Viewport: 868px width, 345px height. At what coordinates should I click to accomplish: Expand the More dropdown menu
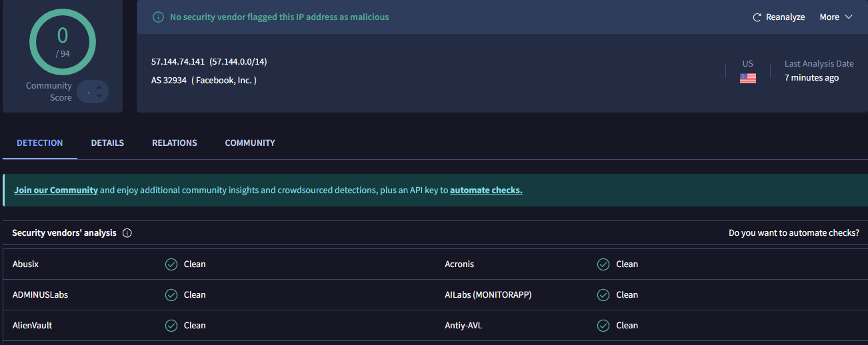click(835, 17)
